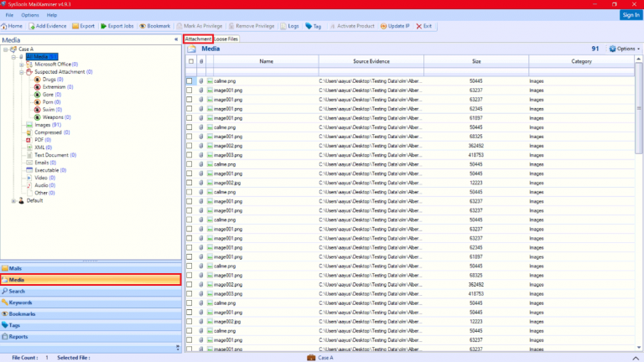
Task: Expand the Microsoft Office node
Action: (x=21, y=65)
